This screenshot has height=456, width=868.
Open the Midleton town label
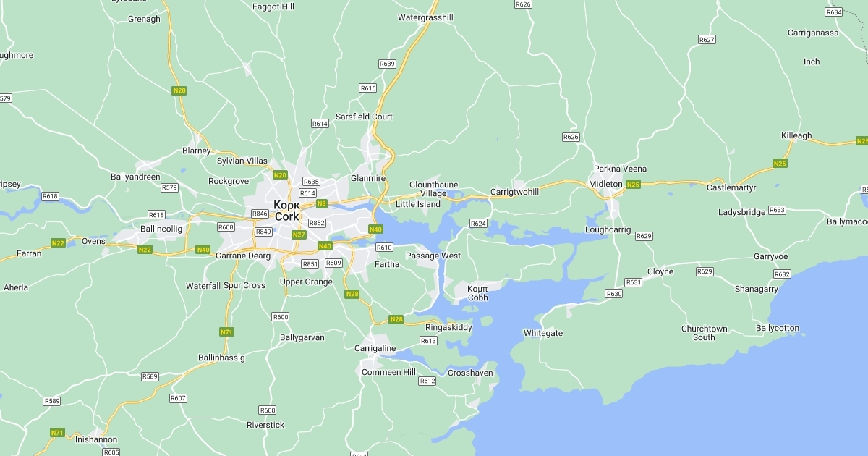(605, 184)
